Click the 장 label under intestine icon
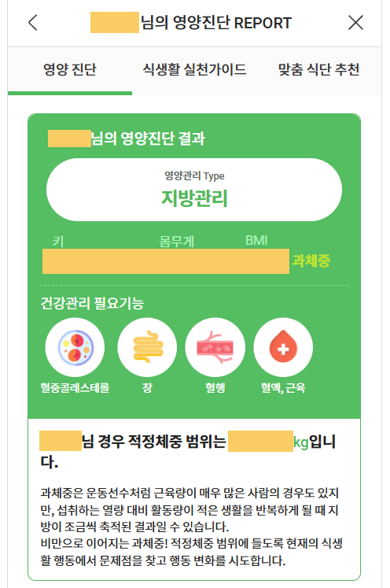This screenshot has height=588, width=390. (147, 387)
